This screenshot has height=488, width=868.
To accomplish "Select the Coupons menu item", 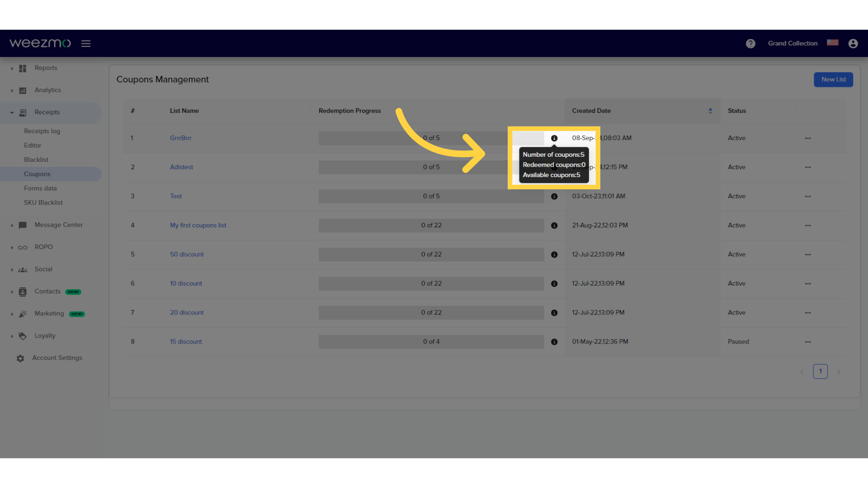I will (x=37, y=174).
